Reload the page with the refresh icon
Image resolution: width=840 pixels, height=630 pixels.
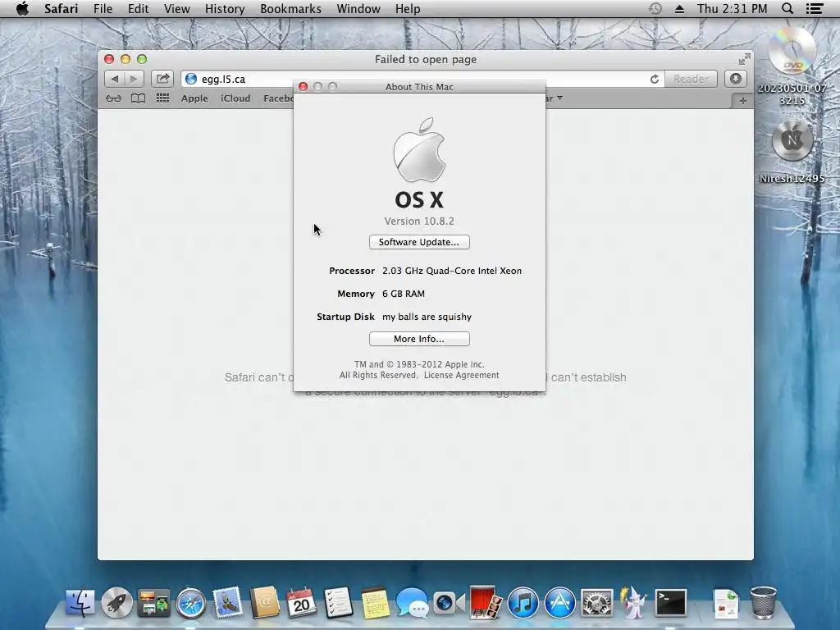(x=655, y=80)
